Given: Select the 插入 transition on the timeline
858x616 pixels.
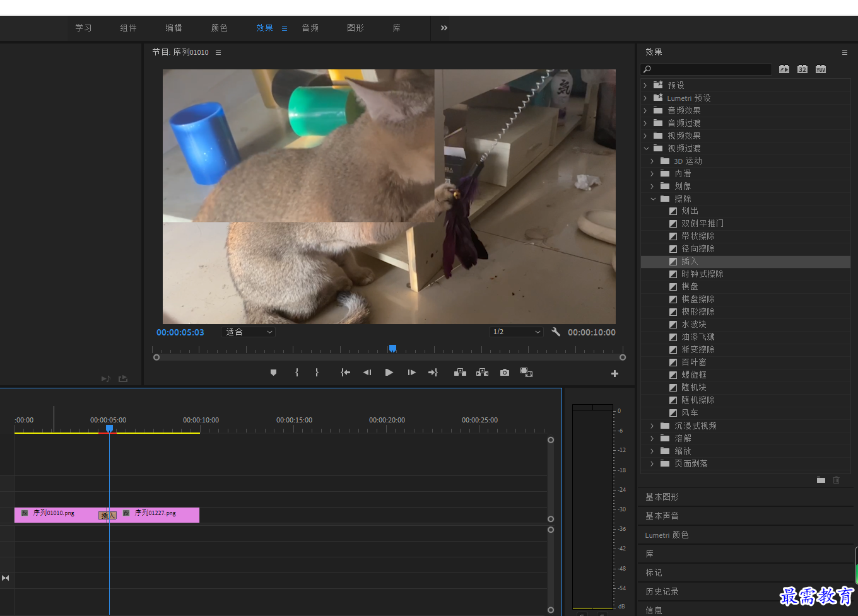Looking at the screenshot, I should [x=108, y=515].
